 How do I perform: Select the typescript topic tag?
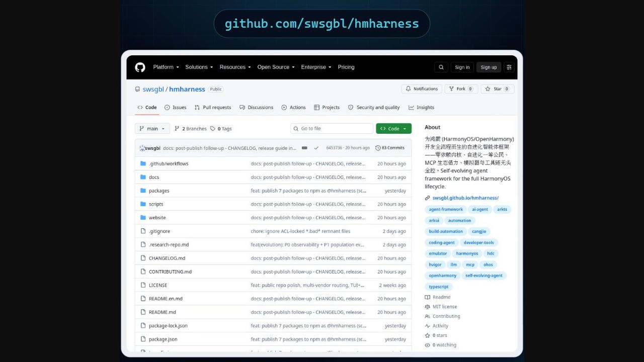click(439, 287)
